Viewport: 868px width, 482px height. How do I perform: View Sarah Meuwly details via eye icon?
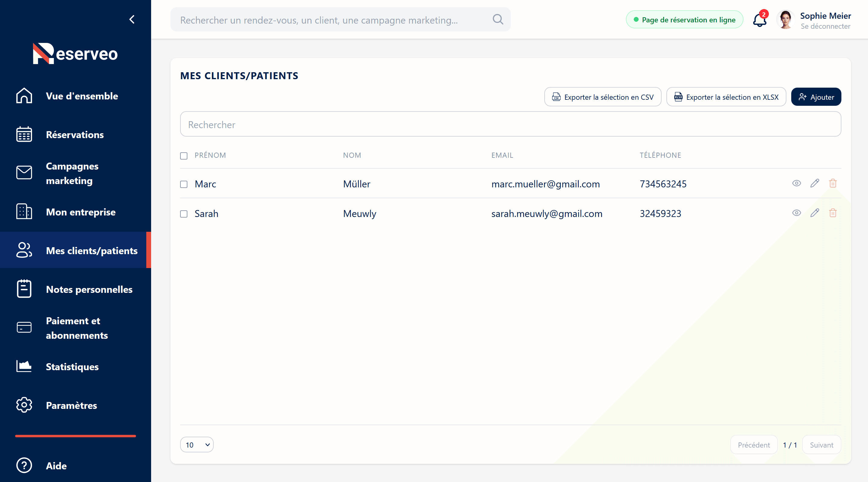pos(797,213)
